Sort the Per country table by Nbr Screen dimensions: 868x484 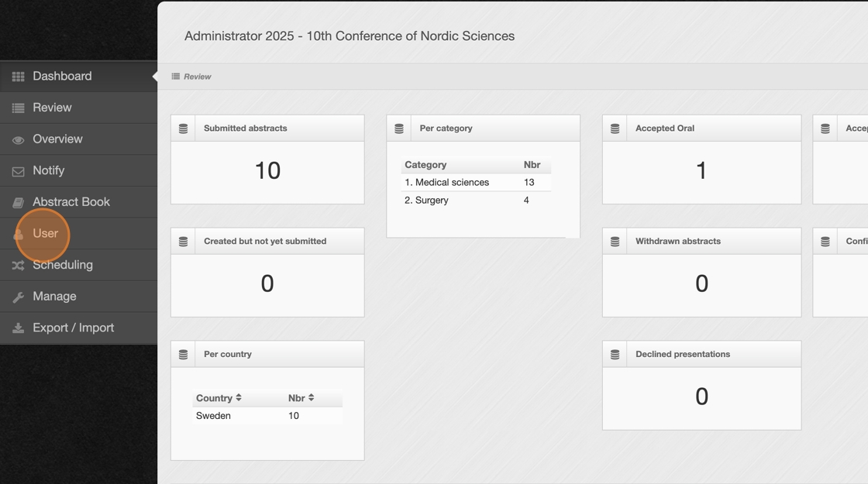tap(301, 398)
